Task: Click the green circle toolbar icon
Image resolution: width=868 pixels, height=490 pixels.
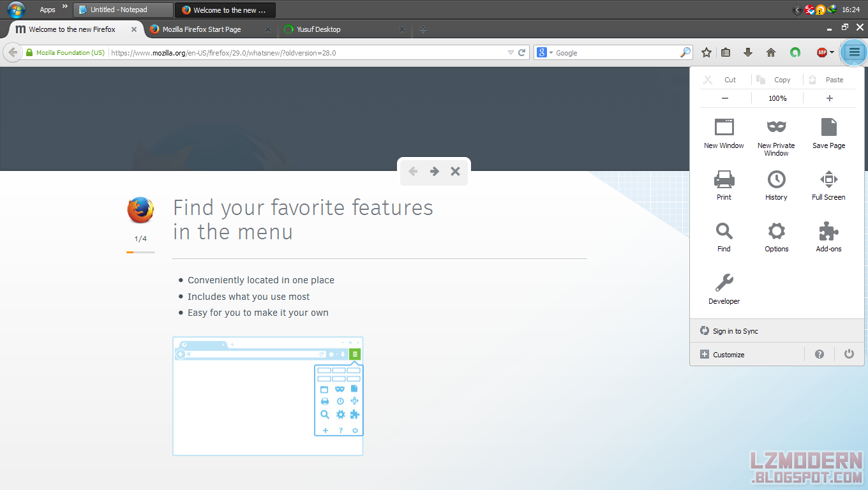Action: (x=795, y=53)
